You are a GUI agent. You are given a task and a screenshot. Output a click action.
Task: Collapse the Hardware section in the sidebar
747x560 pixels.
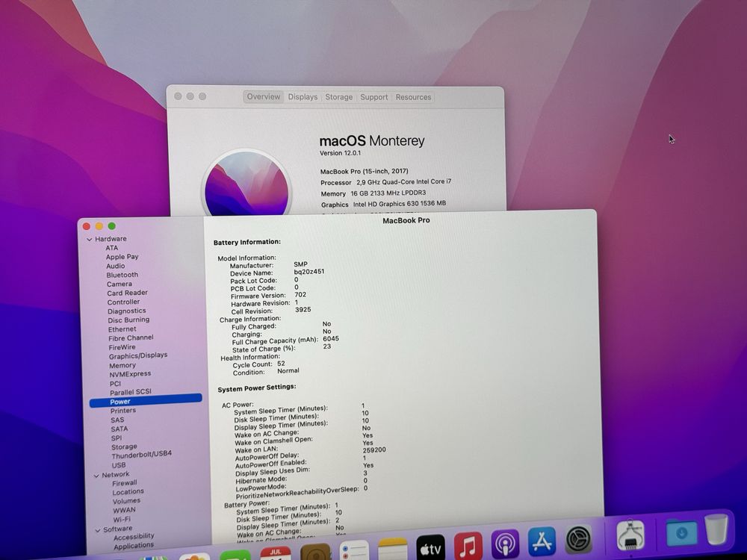[x=90, y=240]
